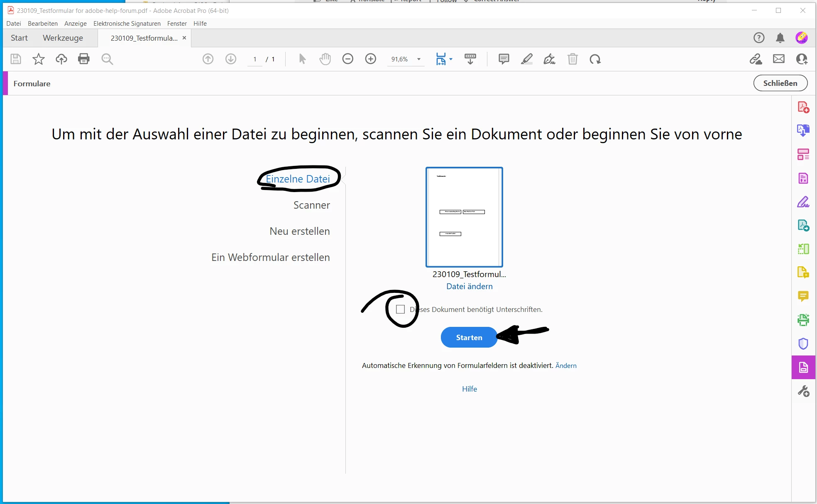Viewport: 817px width, 504px height.
Task: Click the trash delete icon
Action: [572, 59]
